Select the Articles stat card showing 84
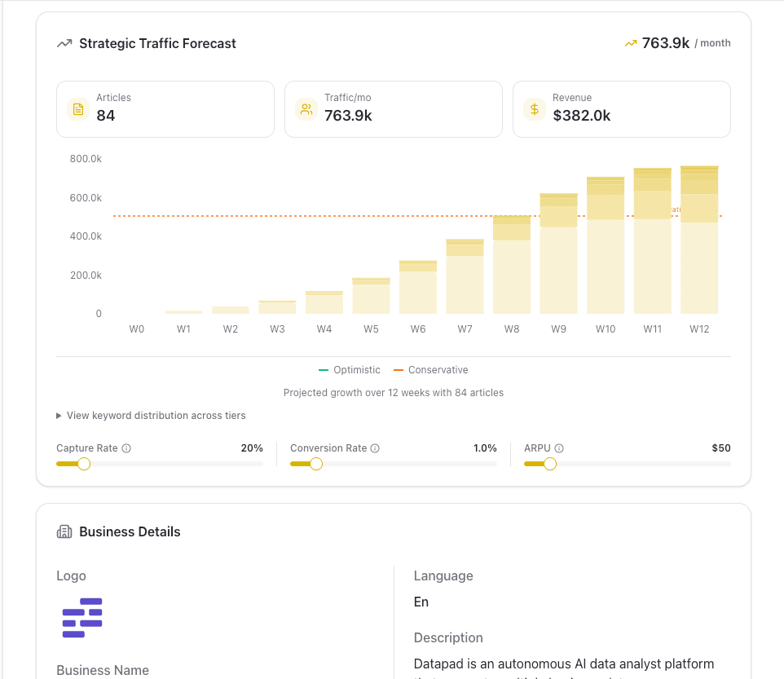 tap(165, 108)
